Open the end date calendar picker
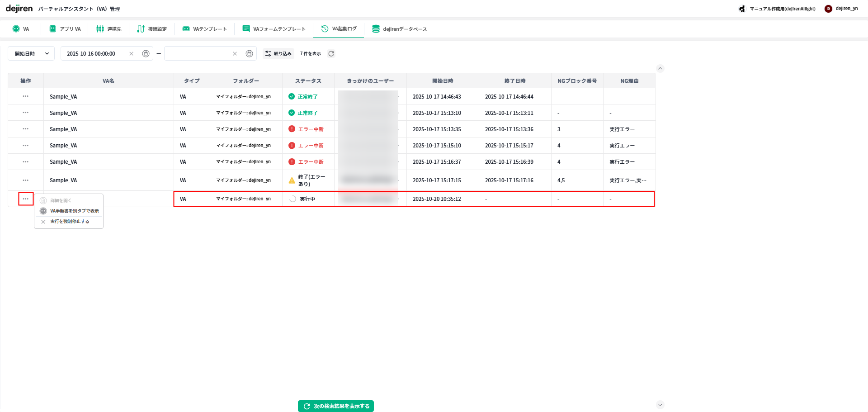The height and width of the screenshot is (412, 868). pyautogui.click(x=249, y=53)
